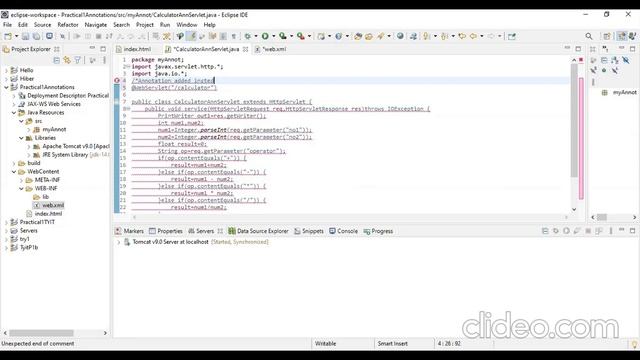Collapse the Practical1Annotations project
Screen dimensions: 640x360
point(6,87)
